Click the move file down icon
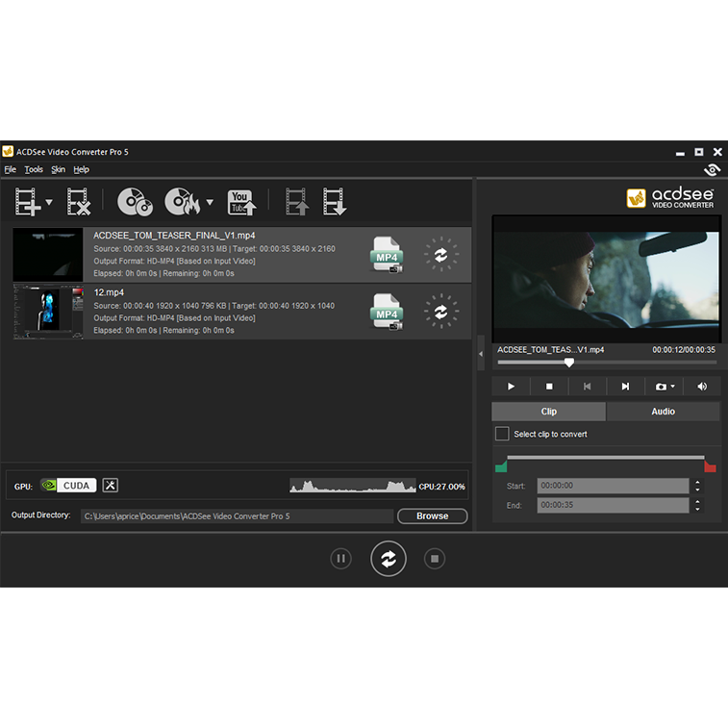Image resolution: width=728 pixels, height=728 pixels. coord(334,202)
